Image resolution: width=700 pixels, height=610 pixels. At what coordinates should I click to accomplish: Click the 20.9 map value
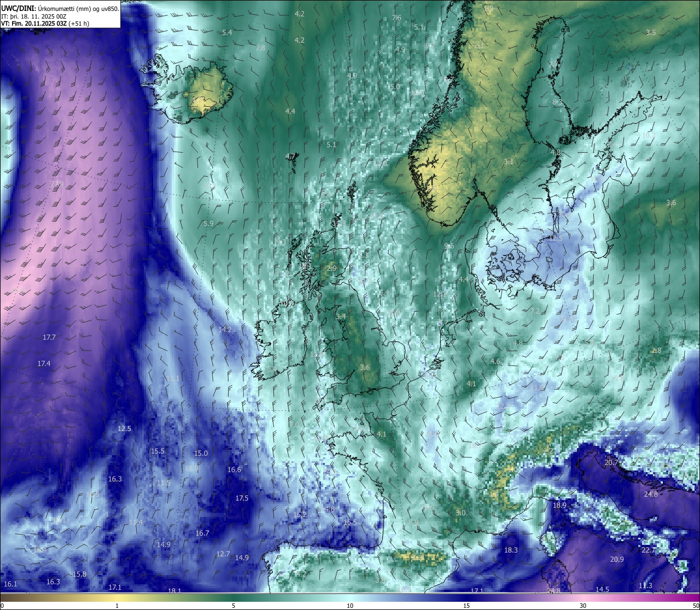[617, 560]
